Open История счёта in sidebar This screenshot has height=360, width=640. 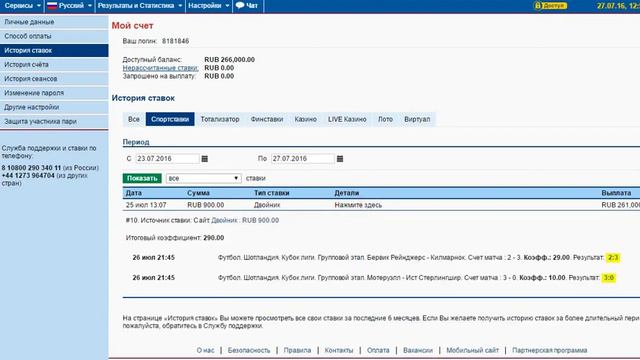(54, 64)
